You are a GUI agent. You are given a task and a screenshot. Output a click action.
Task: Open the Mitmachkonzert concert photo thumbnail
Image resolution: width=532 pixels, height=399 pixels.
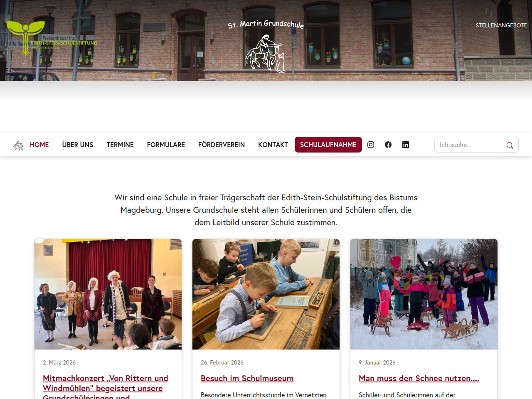click(x=108, y=294)
